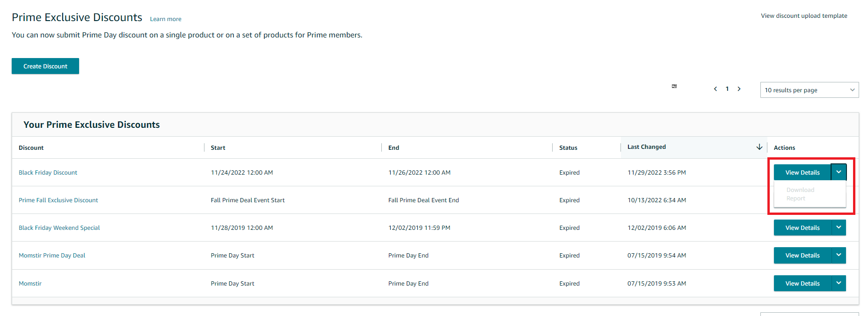Image resolution: width=868 pixels, height=316 pixels.
Task: Click the Black Friday Discount name link
Action: (x=48, y=173)
